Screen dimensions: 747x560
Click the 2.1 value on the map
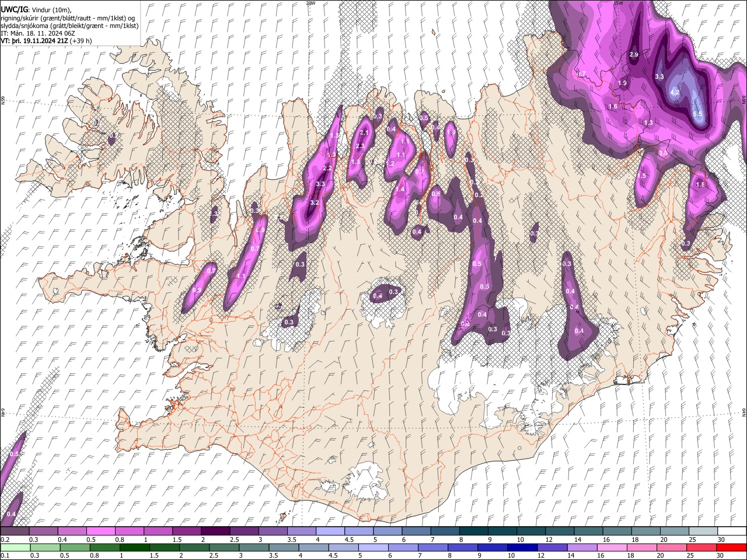pyautogui.click(x=365, y=133)
